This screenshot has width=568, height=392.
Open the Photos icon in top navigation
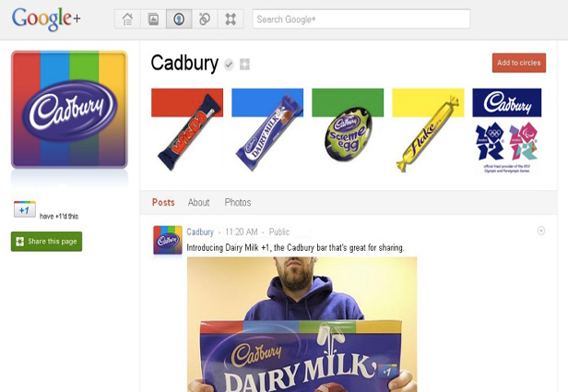coord(153,18)
